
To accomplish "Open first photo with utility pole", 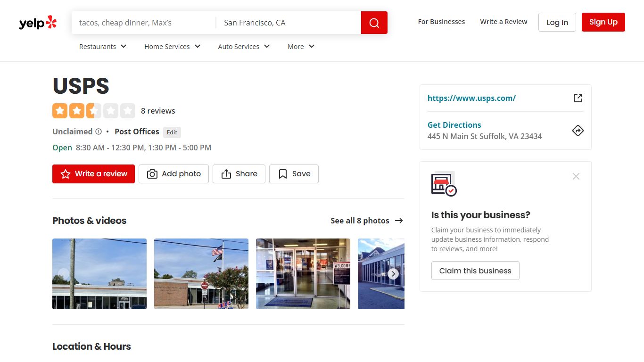I will [99, 274].
